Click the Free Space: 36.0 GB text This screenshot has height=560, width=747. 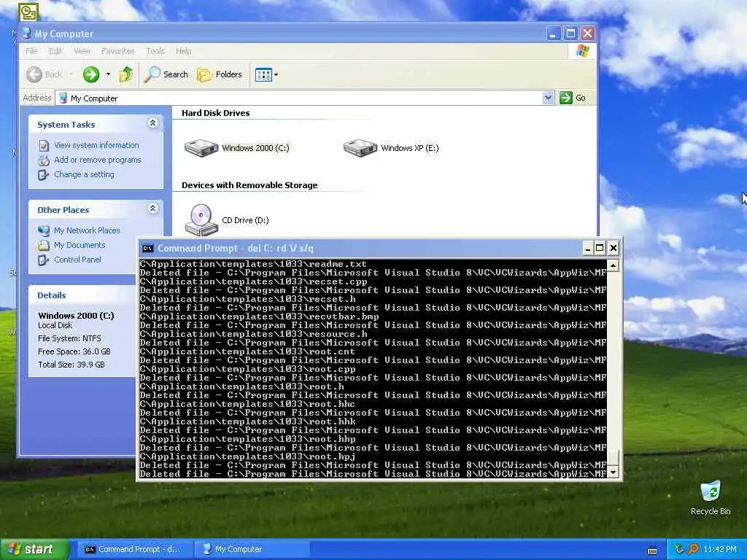74,351
